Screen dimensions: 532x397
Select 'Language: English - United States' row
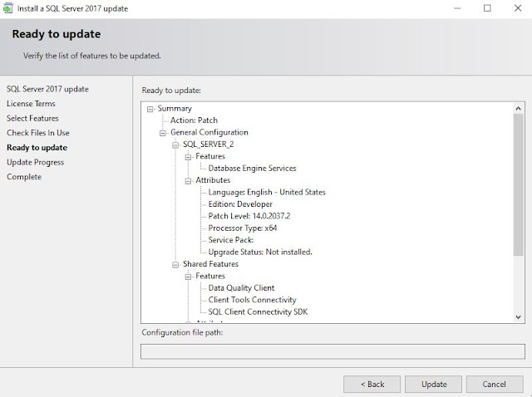[267, 192]
